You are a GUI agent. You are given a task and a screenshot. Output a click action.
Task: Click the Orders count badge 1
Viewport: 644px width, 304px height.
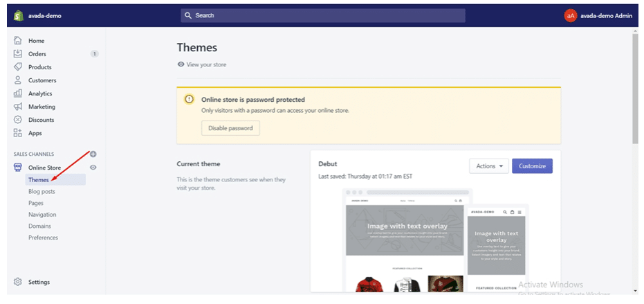(x=95, y=54)
